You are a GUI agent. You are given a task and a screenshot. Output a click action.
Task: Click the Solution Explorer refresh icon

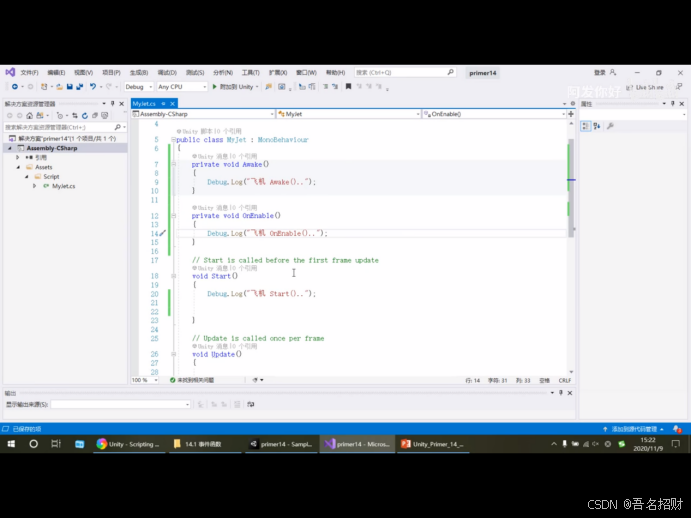coord(85,116)
